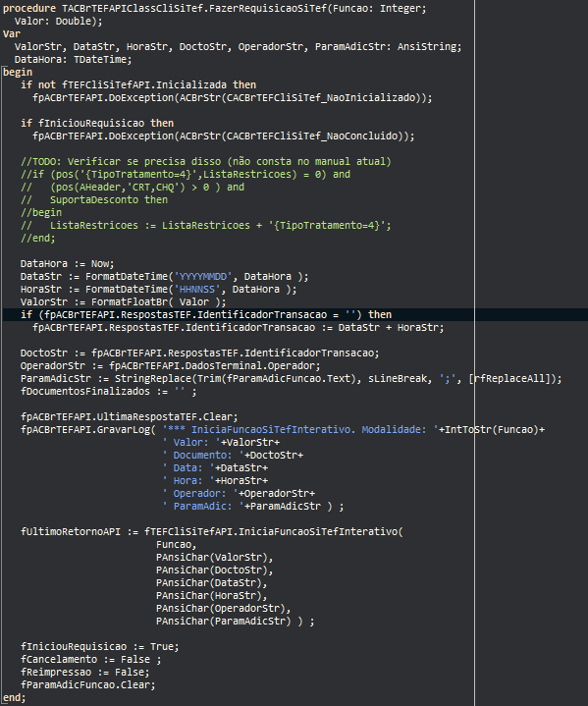Click the final 'end;' keyword
Viewport: 588px width, 706px height.
15,697
